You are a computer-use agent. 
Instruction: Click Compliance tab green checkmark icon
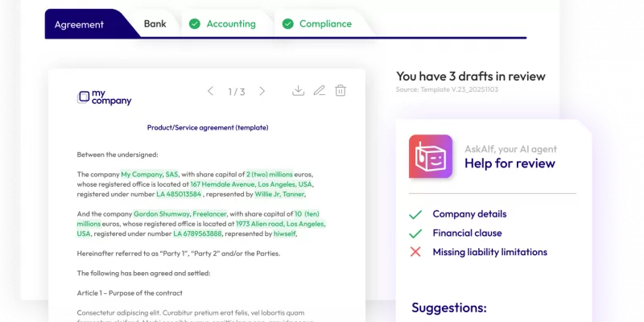click(x=288, y=24)
